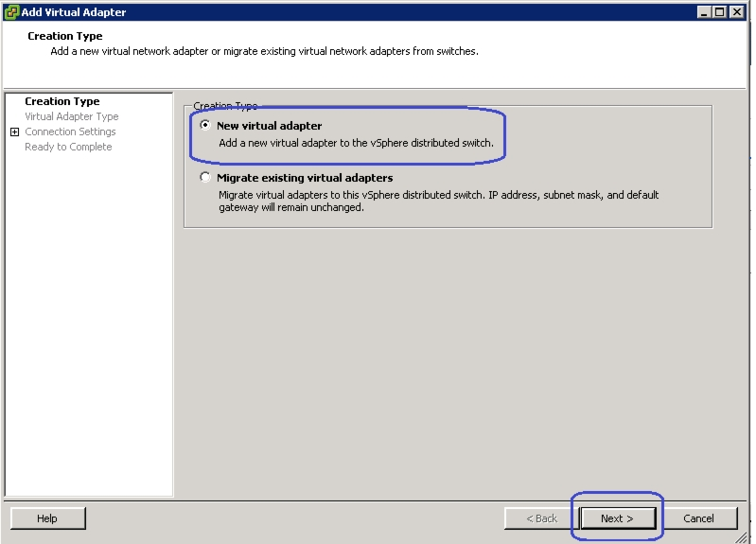Image resolution: width=756 pixels, height=544 pixels.
Task: Click the vSphere icon in the title bar
Action: (11, 12)
